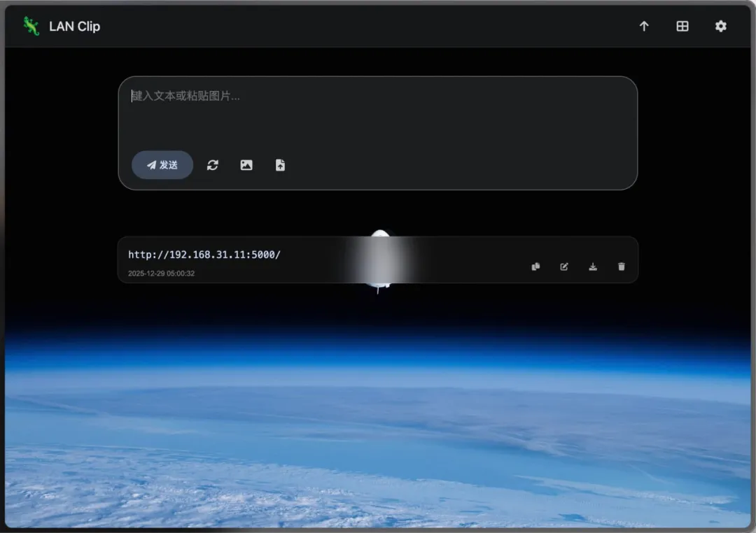Open settings with the gear icon
This screenshot has width=756, height=533.
coord(720,26)
